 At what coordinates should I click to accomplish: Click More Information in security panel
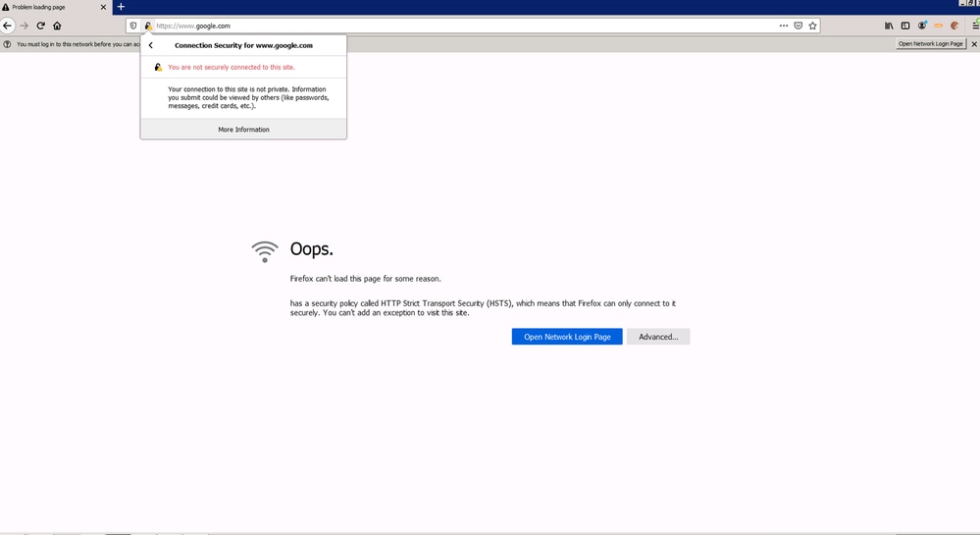click(243, 130)
